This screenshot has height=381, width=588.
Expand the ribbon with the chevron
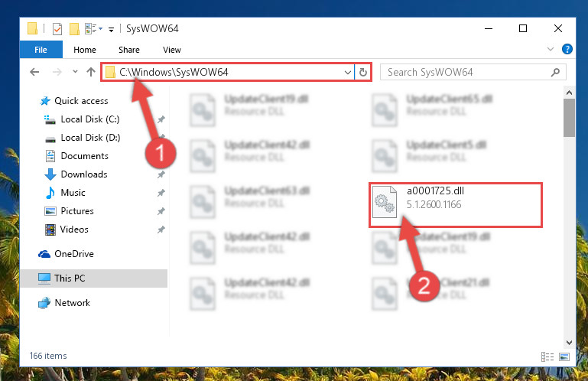tap(550, 49)
